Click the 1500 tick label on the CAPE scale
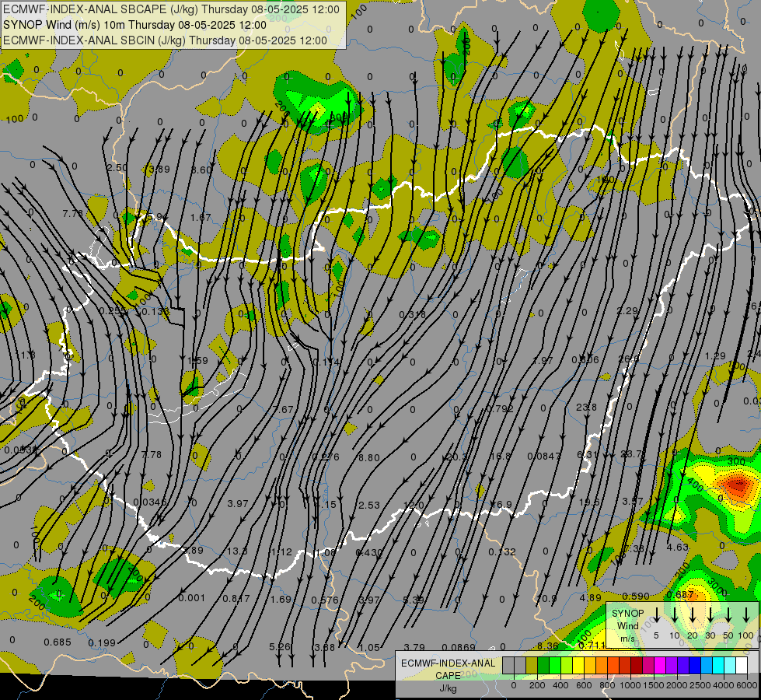 coord(654,685)
